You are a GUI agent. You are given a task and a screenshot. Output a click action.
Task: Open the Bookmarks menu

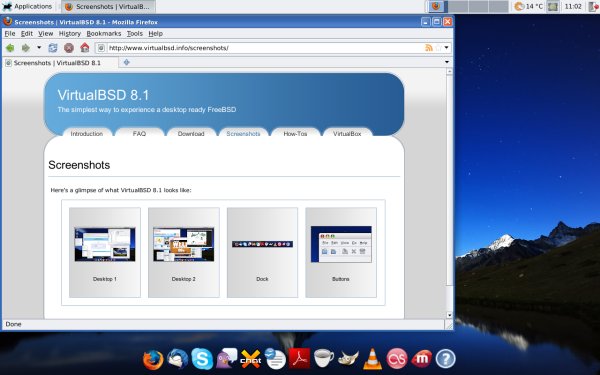[104, 34]
